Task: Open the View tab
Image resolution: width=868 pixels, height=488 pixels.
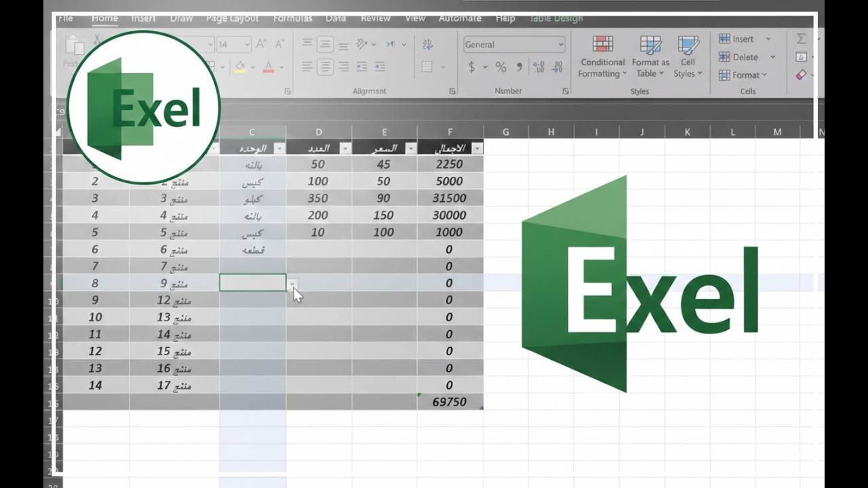Action: tap(415, 18)
